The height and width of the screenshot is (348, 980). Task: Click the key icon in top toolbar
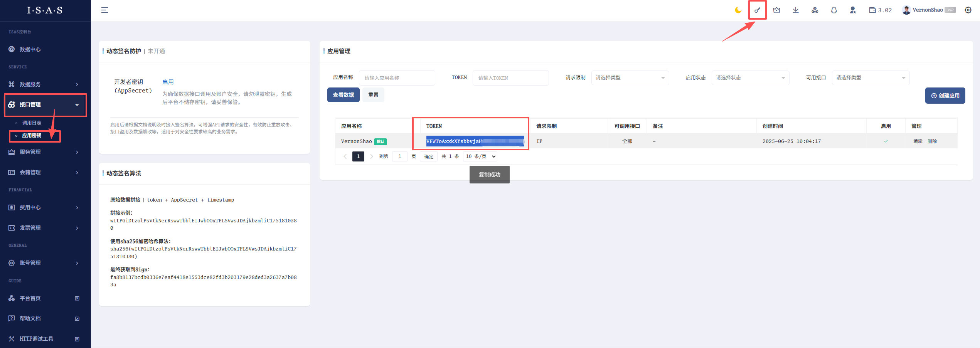pyautogui.click(x=757, y=10)
